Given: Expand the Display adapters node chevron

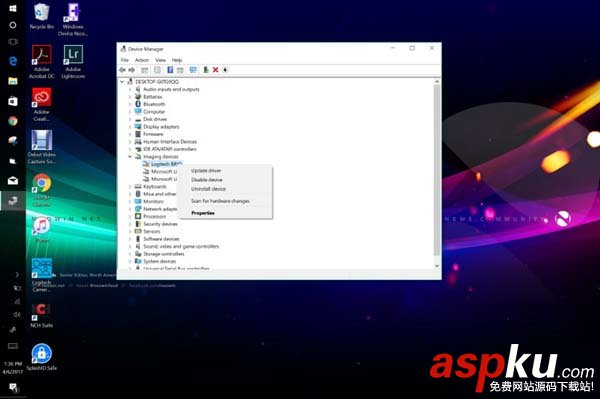Looking at the screenshot, I should click(130, 127).
